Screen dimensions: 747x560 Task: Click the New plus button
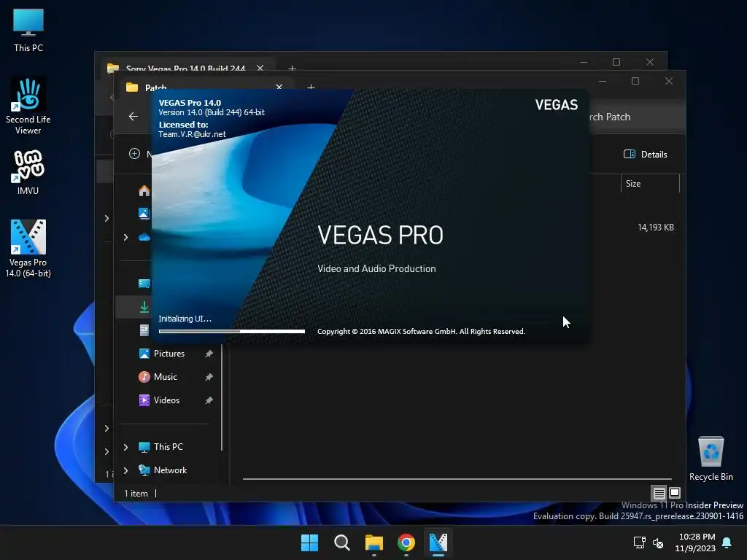(134, 153)
